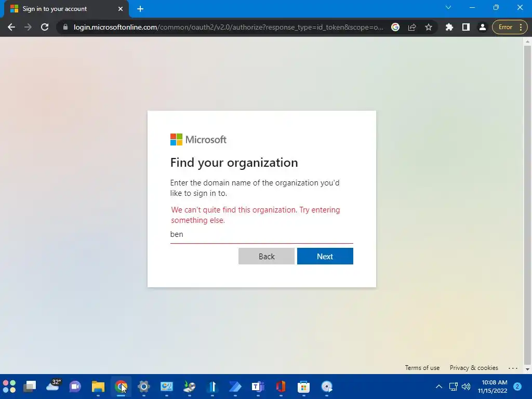Open File Explorer from the taskbar
Image resolution: width=532 pixels, height=399 pixels.
98,387
